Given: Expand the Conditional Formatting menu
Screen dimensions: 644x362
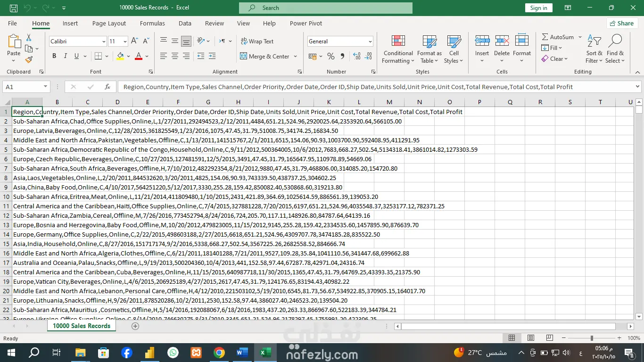Looking at the screenshot, I should coord(398,49).
